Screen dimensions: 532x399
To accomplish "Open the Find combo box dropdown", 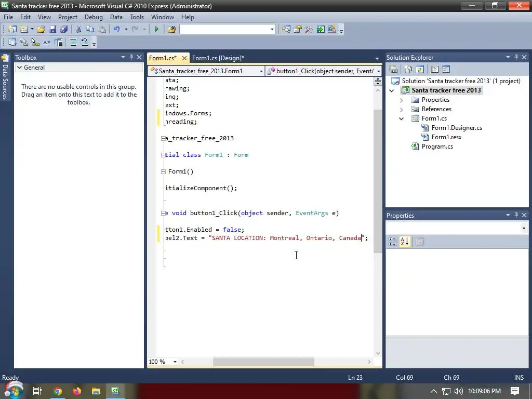I will pos(272,30).
